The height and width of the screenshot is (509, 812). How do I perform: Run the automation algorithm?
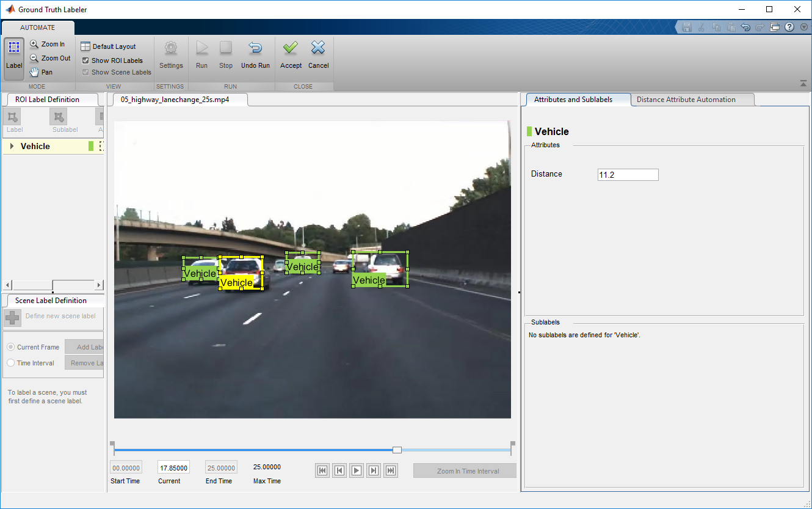201,55
